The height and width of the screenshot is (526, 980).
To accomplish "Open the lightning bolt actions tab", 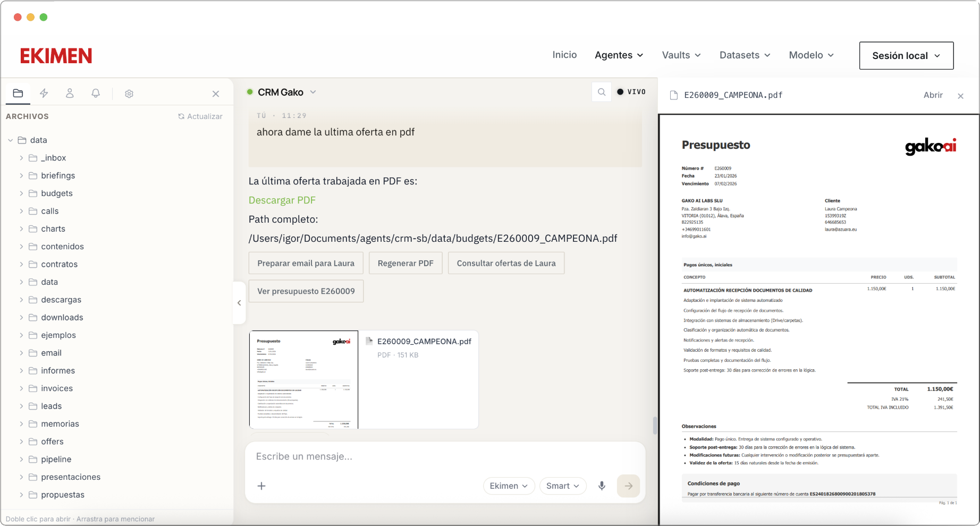I will [x=44, y=94].
